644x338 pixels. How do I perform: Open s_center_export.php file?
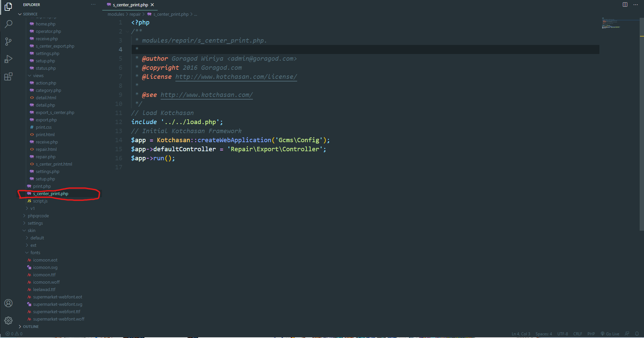pyautogui.click(x=55, y=46)
